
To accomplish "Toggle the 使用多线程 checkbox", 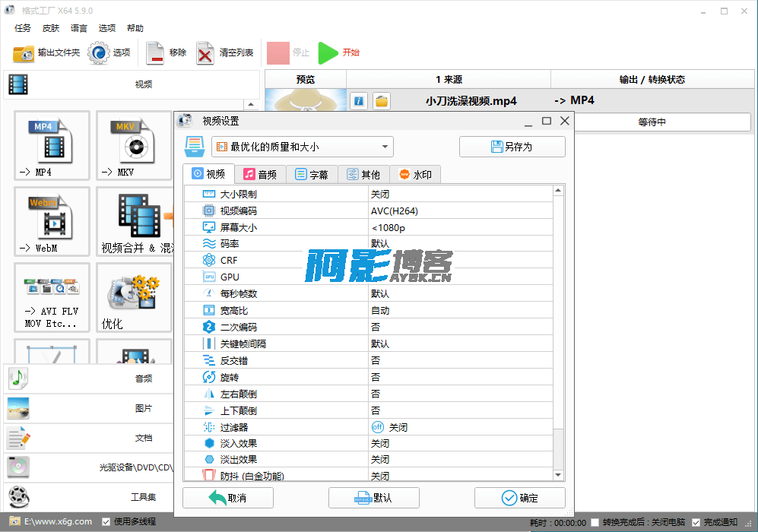I will click(106, 522).
